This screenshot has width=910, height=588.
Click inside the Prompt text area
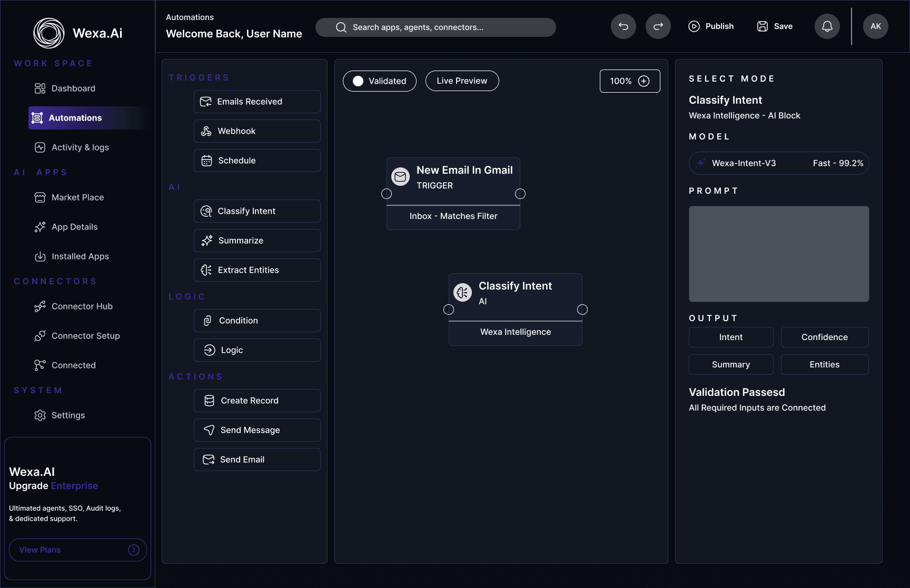[x=779, y=254]
